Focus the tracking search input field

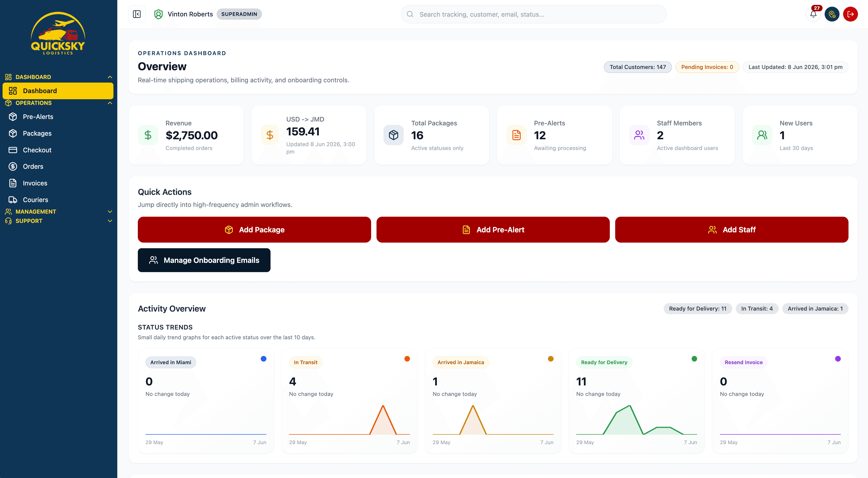coord(533,14)
